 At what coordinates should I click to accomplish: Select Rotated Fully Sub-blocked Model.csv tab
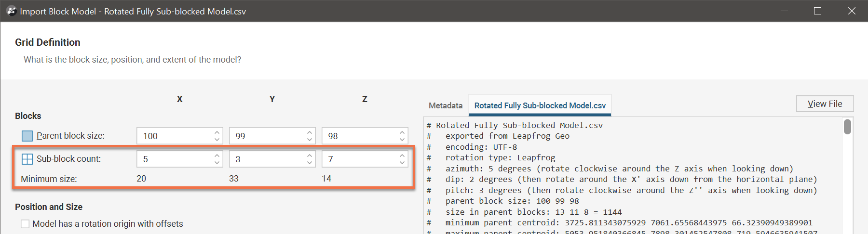[540, 105]
